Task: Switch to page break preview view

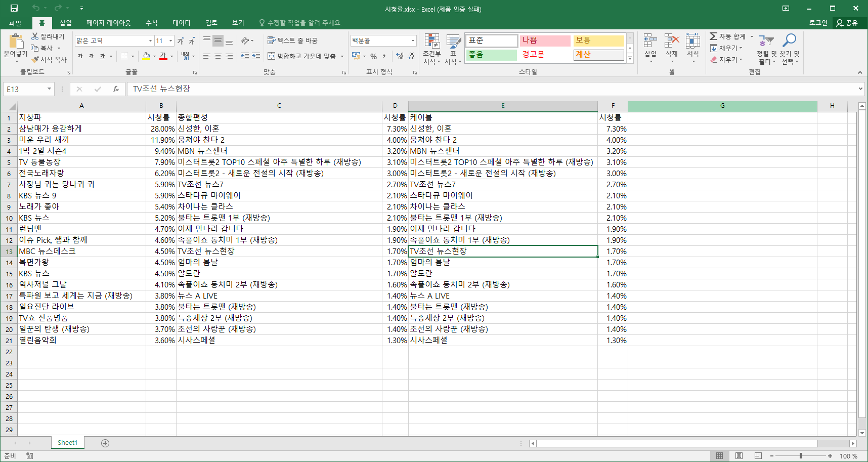Action: click(758, 456)
